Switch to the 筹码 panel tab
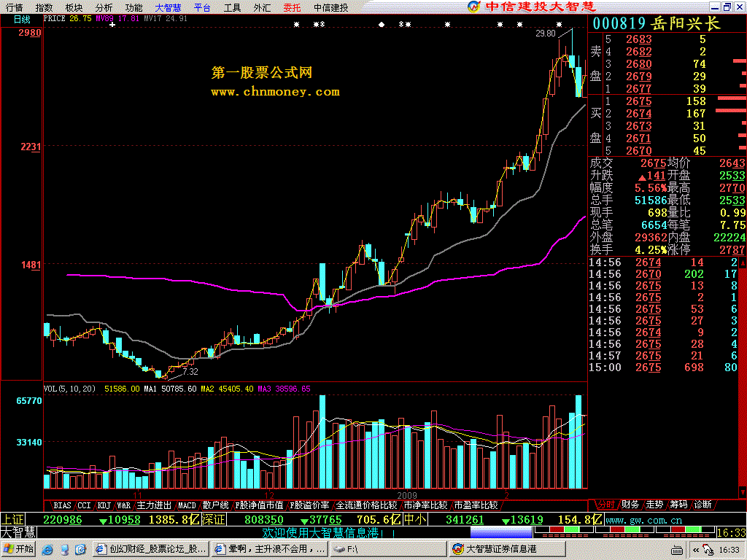The width and height of the screenshot is (747, 560). tap(678, 505)
